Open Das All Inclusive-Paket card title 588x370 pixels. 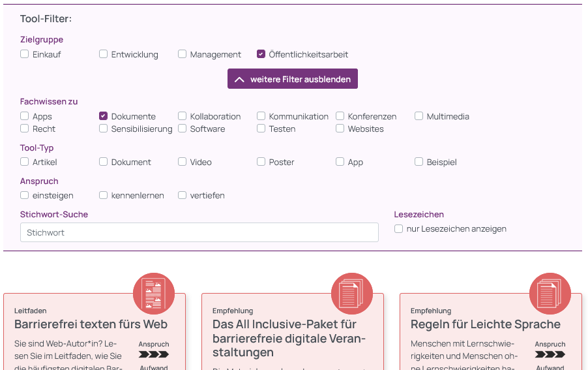click(x=289, y=338)
